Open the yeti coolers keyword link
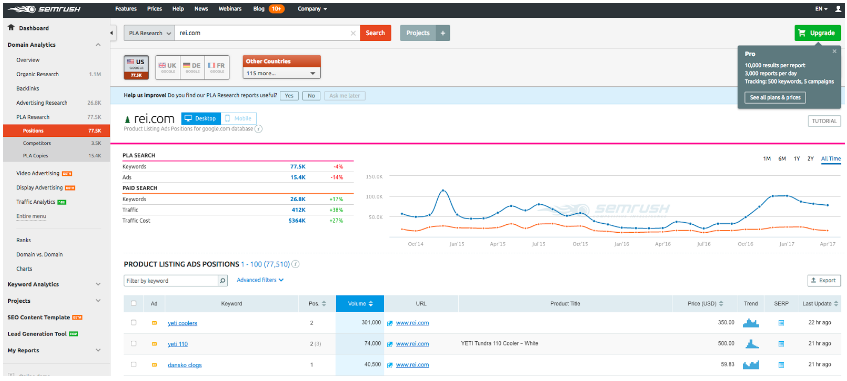Screen dimensions: 847x381 tap(182, 323)
